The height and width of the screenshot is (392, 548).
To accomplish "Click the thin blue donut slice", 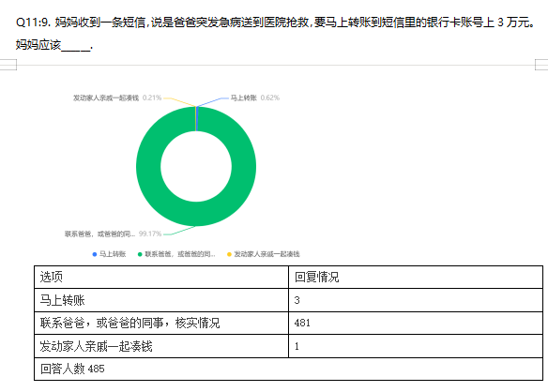I will point(197,119).
